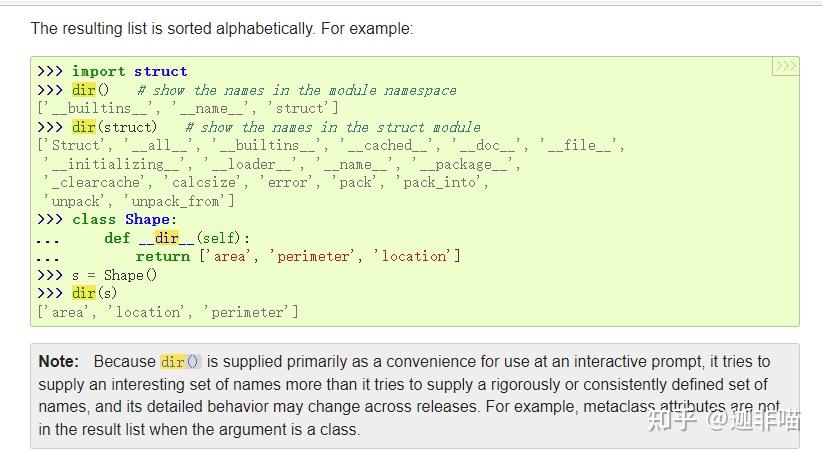Click the 's = Shape()' code line
Image resolution: width=822 pixels, height=453 pixels.
114,275
